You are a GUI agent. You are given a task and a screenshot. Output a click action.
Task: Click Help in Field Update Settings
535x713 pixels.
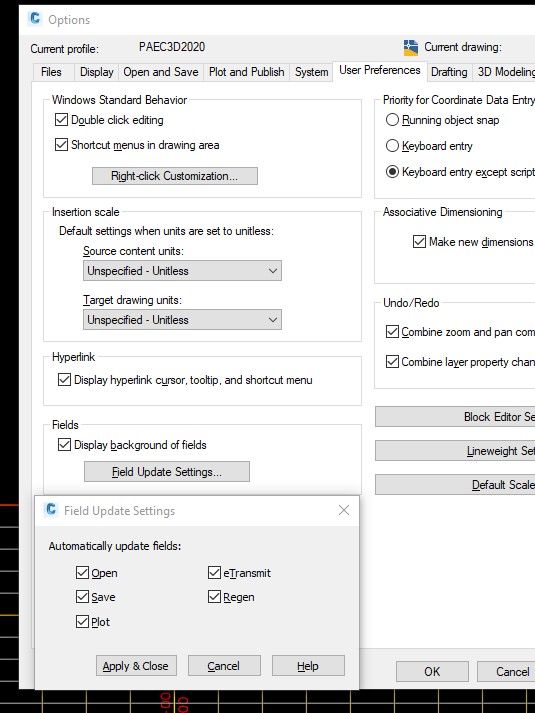point(308,666)
